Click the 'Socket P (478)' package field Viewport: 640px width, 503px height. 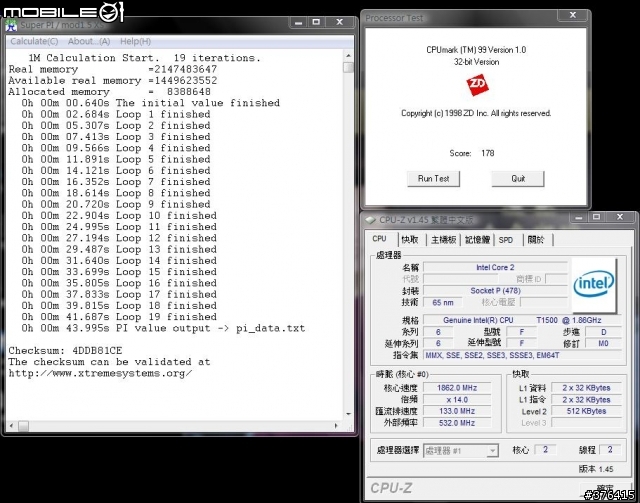495,291
